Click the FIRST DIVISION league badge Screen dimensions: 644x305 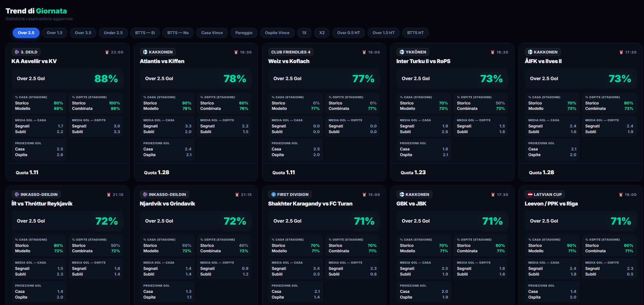point(290,194)
